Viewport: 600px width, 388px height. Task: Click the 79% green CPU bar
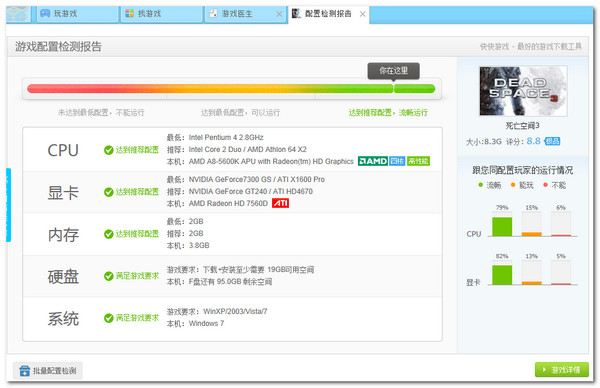pos(502,227)
